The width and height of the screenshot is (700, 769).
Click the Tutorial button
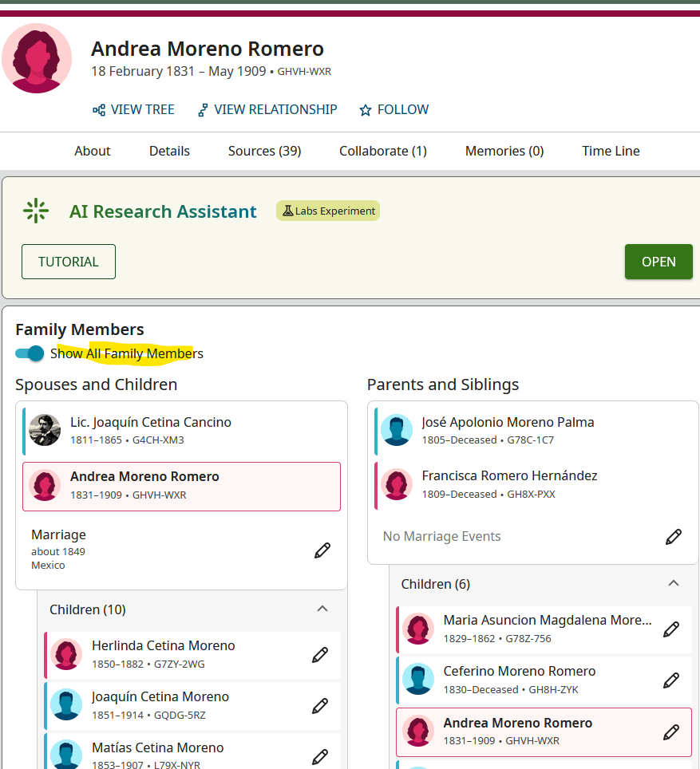[69, 262]
